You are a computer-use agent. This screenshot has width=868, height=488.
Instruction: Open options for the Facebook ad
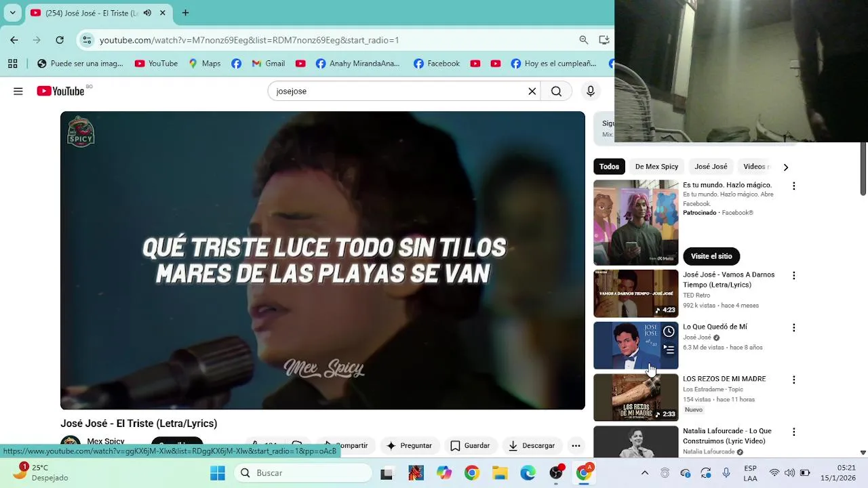click(794, 186)
